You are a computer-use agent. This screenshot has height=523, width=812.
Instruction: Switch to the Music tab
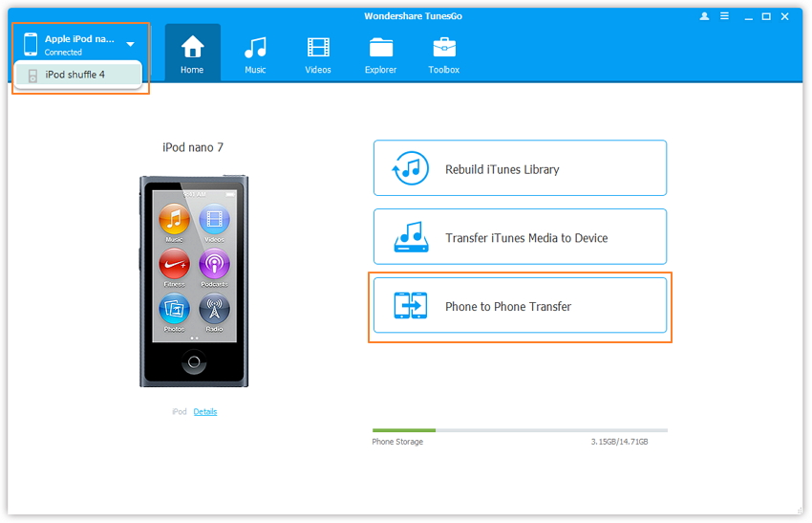(x=255, y=53)
